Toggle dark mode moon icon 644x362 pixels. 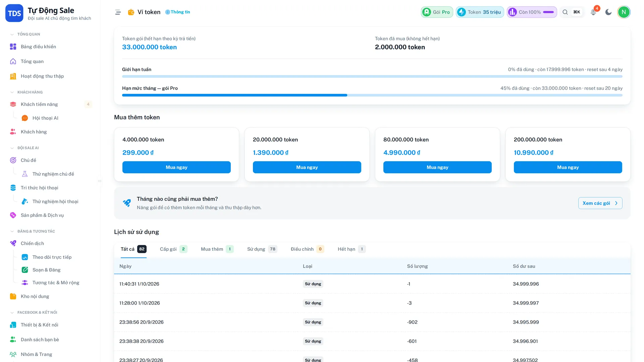(x=608, y=12)
